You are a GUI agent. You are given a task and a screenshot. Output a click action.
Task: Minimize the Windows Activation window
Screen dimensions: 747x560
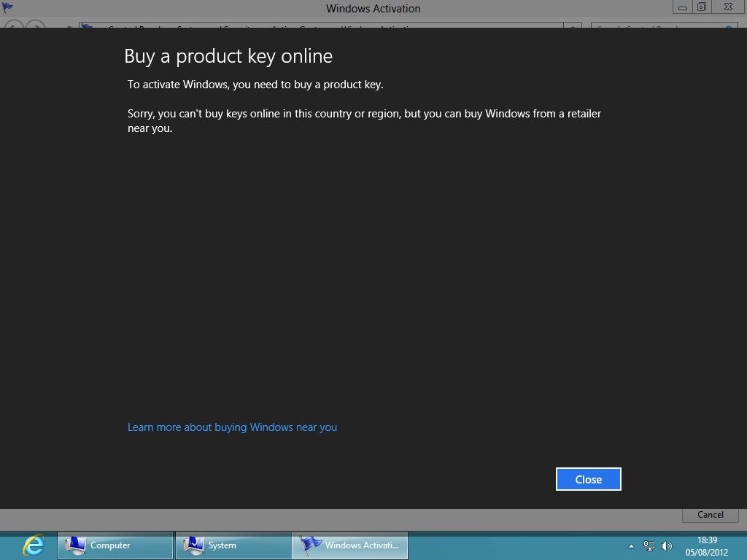[681, 7]
